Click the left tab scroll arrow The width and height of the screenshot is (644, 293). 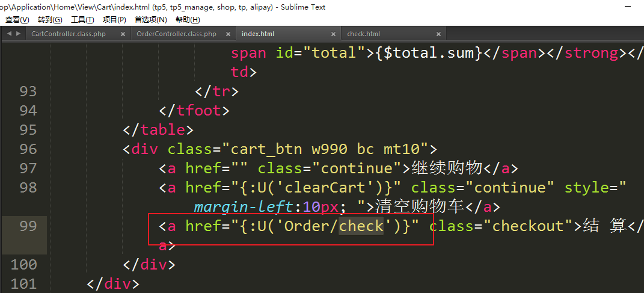[x=9, y=34]
